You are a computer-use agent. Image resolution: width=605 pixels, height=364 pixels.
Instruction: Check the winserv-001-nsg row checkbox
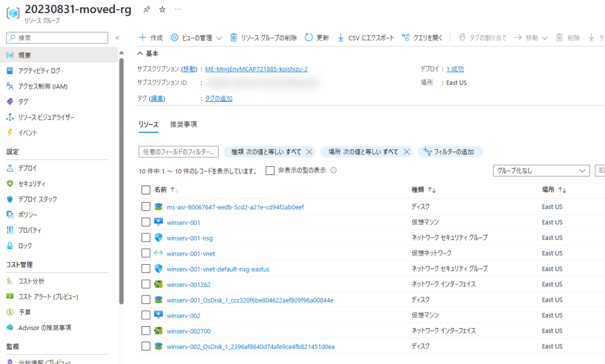(x=146, y=238)
